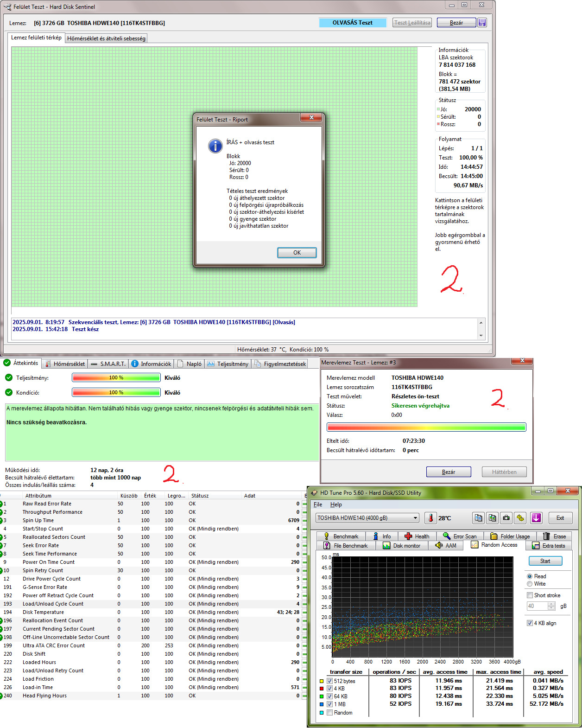
Task: Click the log panel scrollbar down arrow
Action: point(481,335)
